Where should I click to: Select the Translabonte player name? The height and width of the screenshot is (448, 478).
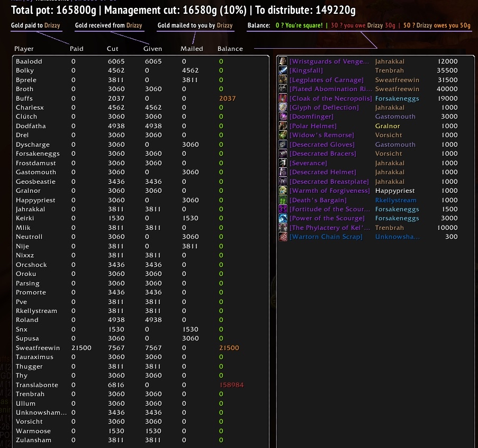[x=37, y=385]
